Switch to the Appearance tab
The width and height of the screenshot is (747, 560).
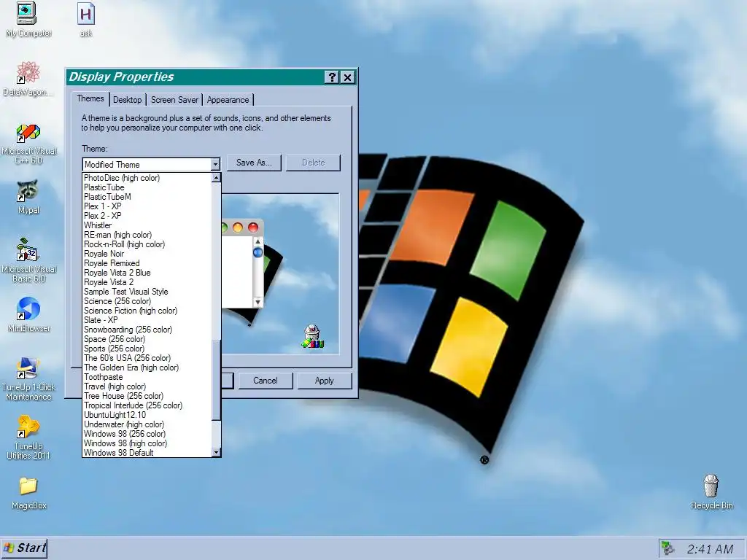pyautogui.click(x=228, y=99)
